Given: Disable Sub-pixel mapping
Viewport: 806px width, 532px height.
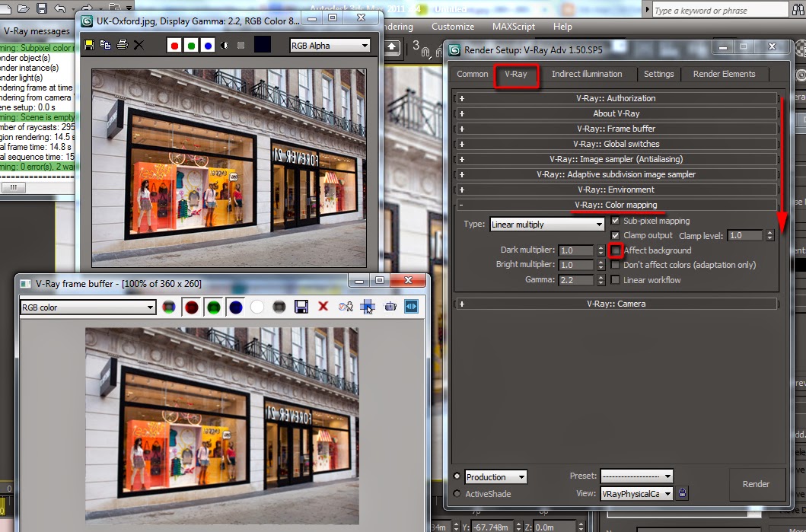Looking at the screenshot, I should (x=615, y=221).
